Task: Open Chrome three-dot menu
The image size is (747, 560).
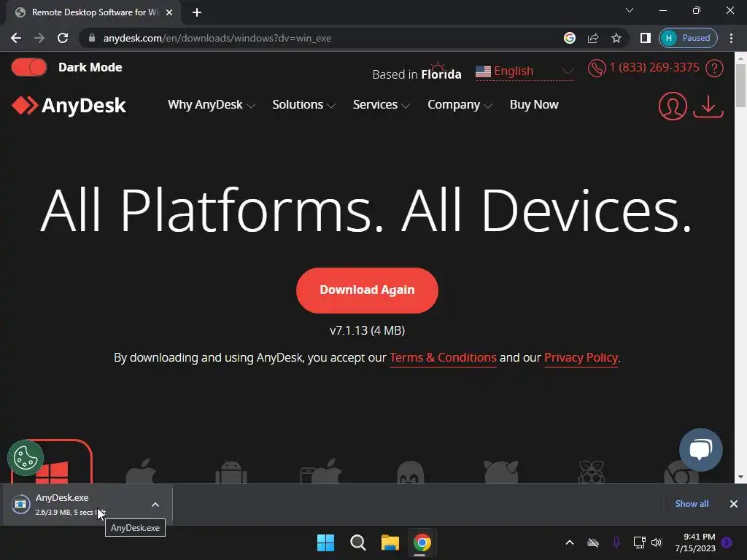Action: coord(731,38)
